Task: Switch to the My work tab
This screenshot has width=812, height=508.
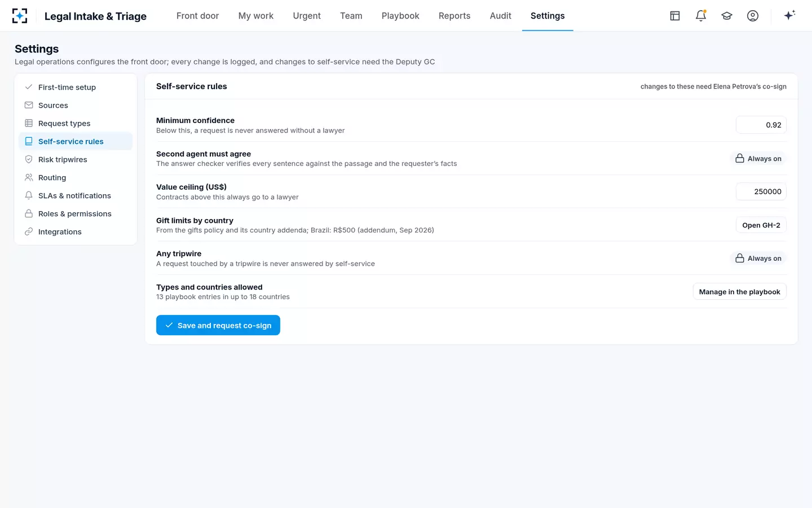Action: [256, 16]
